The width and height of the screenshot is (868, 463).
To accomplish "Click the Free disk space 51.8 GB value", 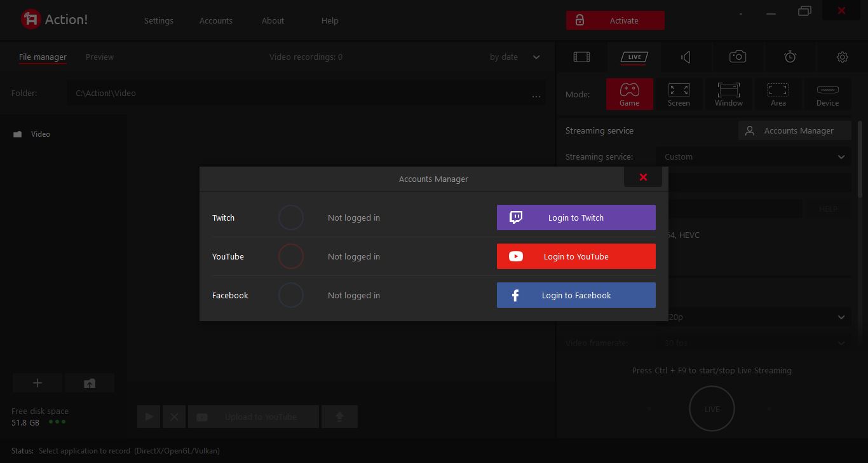I will [25, 422].
